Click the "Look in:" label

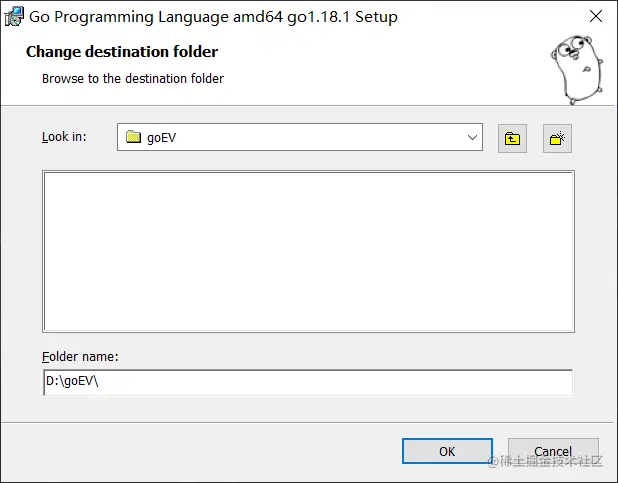64,137
